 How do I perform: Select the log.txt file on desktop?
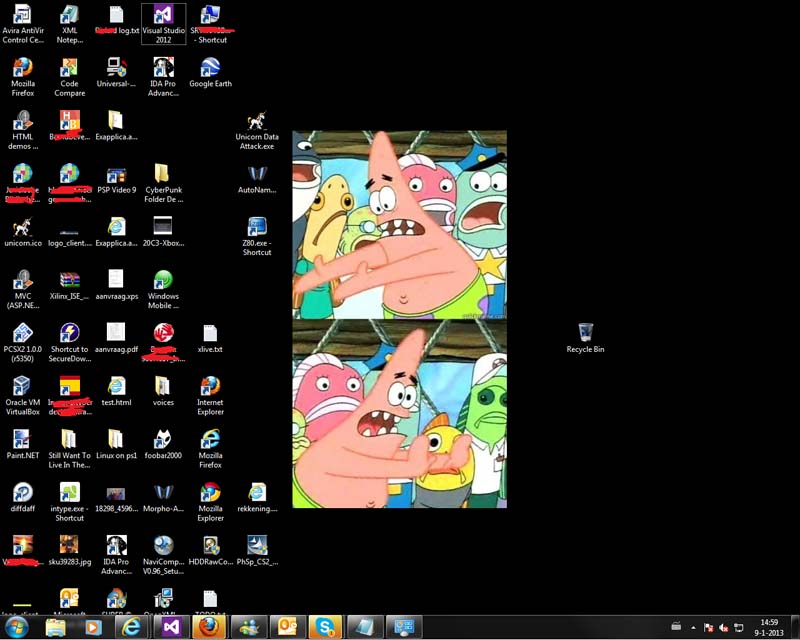(x=117, y=20)
